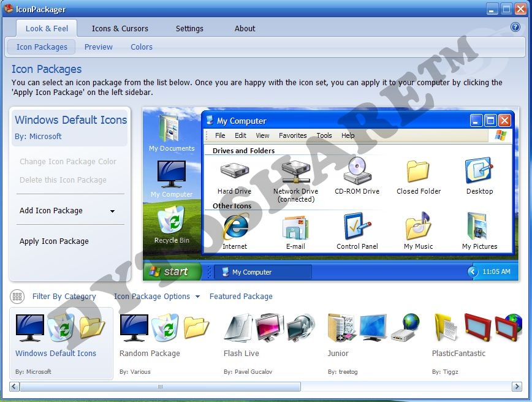Image resolution: width=532 pixels, height=402 pixels.
Task: Click Apply Icon Package
Action: [x=54, y=241]
